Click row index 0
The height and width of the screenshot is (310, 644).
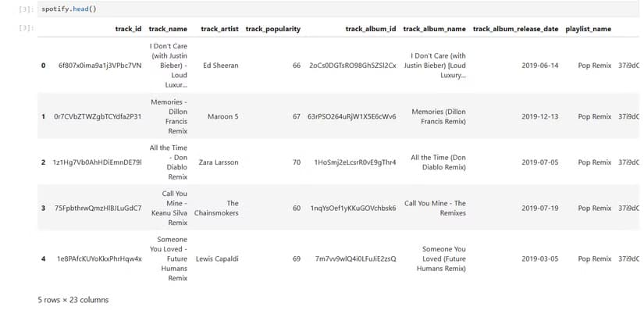[43, 66]
